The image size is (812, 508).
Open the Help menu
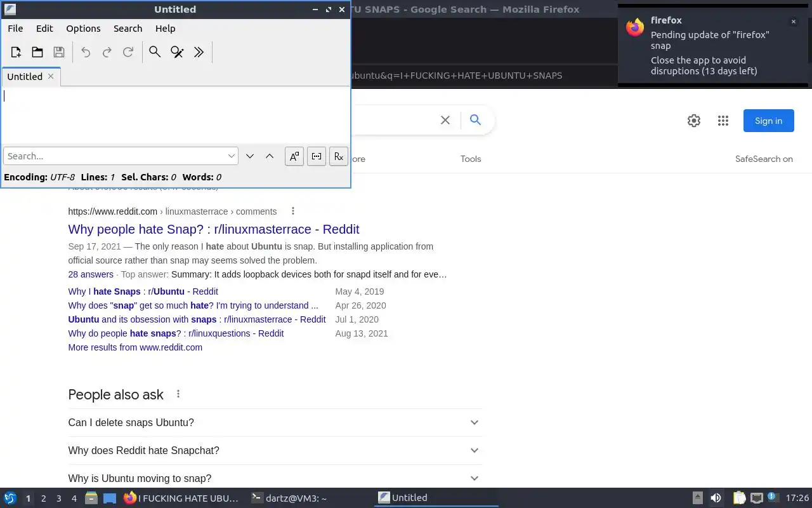pyautogui.click(x=165, y=29)
